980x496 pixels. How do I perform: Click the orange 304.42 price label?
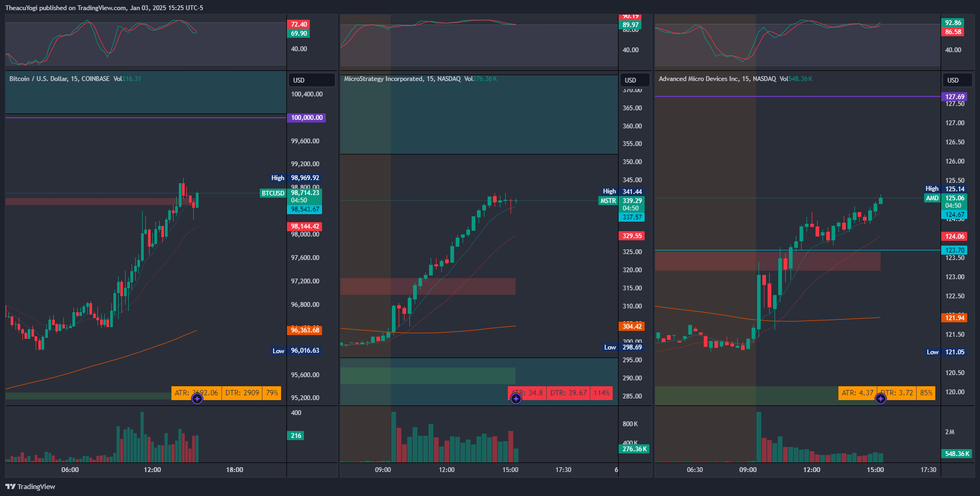point(632,327)
